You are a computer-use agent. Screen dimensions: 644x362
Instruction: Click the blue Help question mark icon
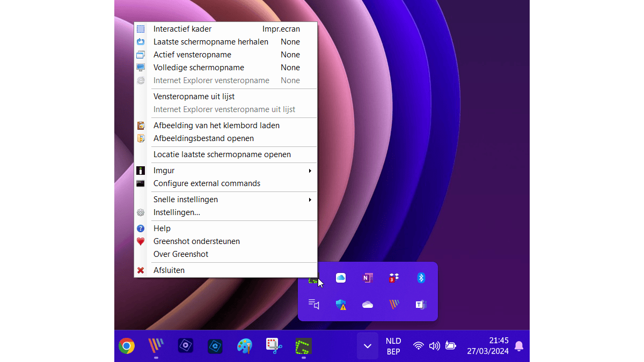[x=141, y=228]
